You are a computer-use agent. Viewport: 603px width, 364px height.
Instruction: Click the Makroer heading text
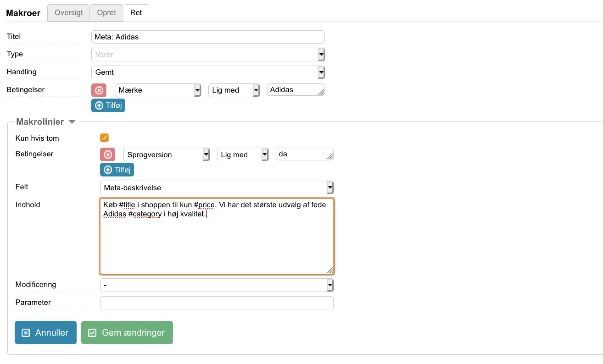[x=23, y=13]
